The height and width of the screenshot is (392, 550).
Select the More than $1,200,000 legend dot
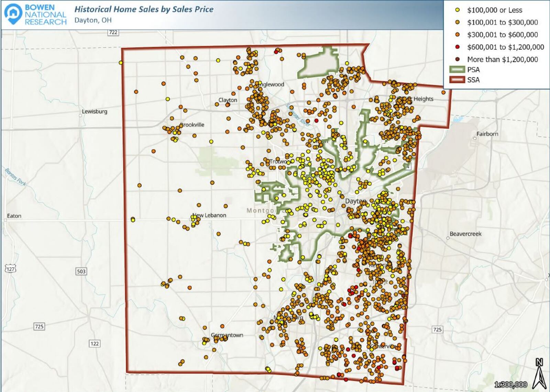pos(458,59)
